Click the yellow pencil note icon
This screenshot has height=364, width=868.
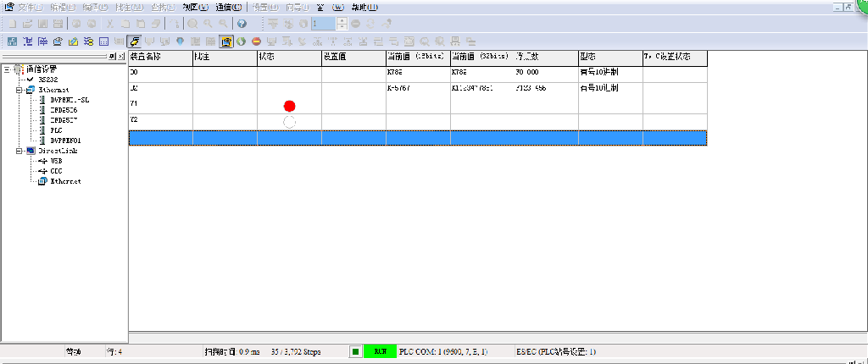73,41
